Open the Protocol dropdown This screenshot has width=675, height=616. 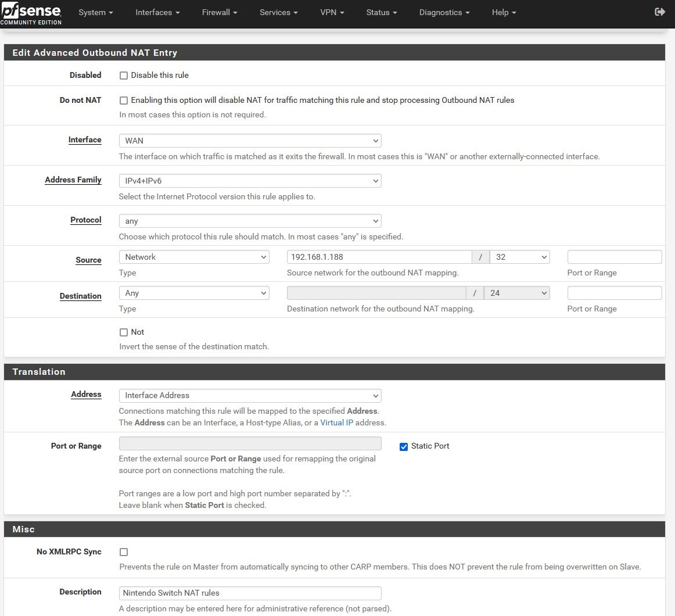coord(250,221)
